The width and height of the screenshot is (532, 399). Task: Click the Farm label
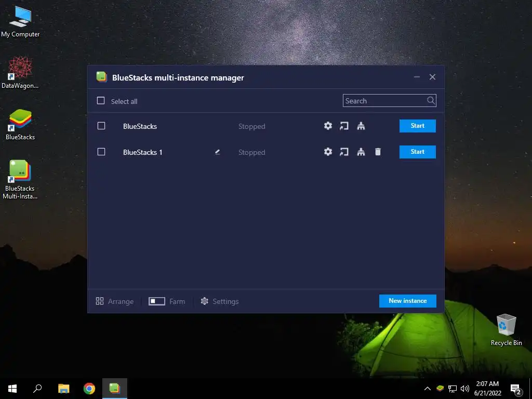(x=177, y=301)
